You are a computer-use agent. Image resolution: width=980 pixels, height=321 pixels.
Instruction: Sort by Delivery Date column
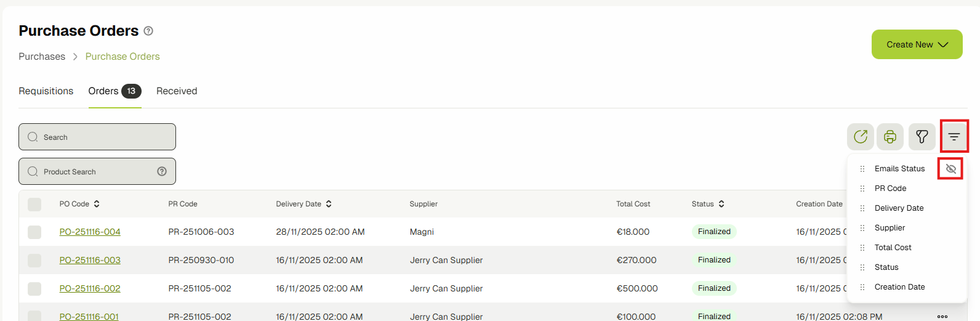click(x=329, y=204)
